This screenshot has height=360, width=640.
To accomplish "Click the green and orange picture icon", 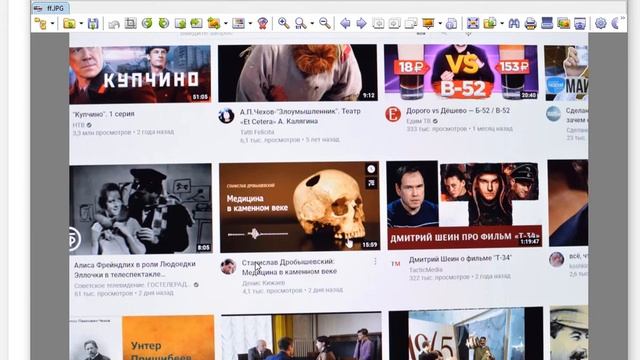I will (563, 24).
